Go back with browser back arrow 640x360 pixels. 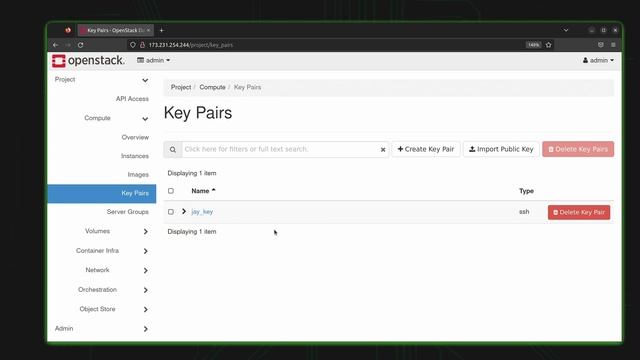point(56,45)
